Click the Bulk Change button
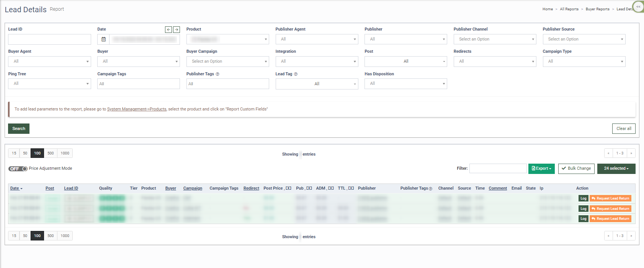Image resolution: width=644 pixels, height=268 pixels. tap(576, 169)
